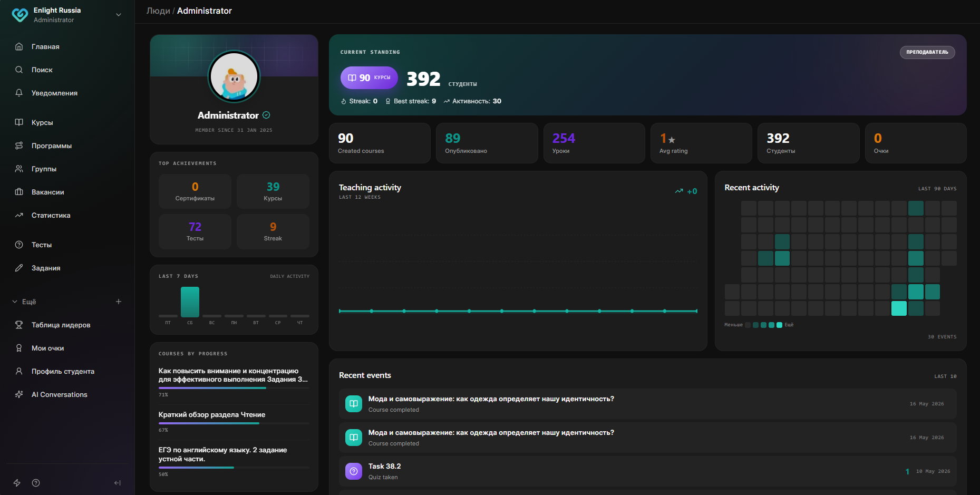Open the Опубликовано stat card
Screen dimensions: 980x495
[x=487, y=143]
